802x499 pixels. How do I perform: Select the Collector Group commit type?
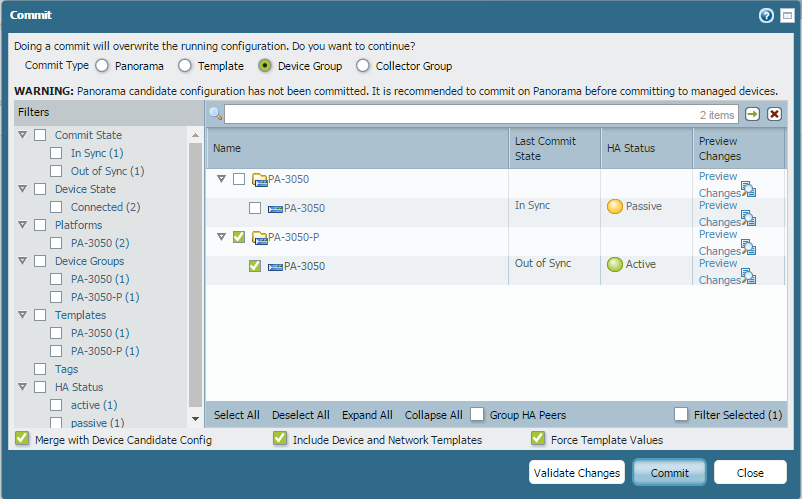point(363,65)
